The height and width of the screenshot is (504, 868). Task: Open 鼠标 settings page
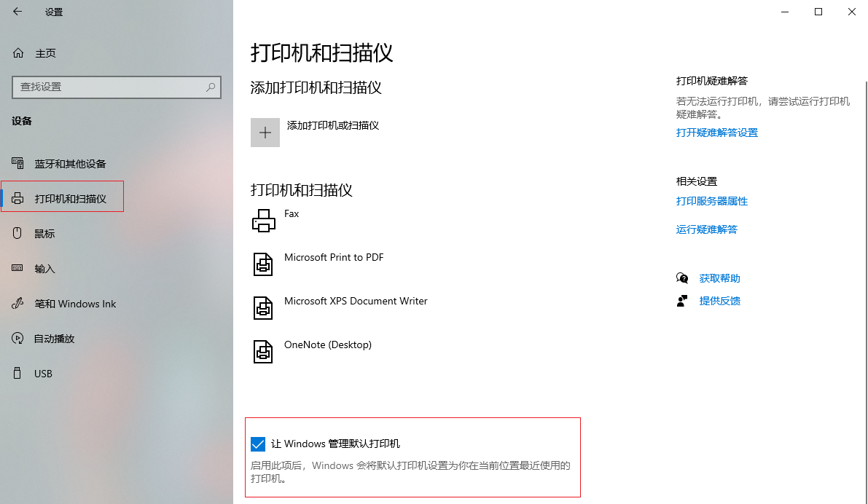44,234
